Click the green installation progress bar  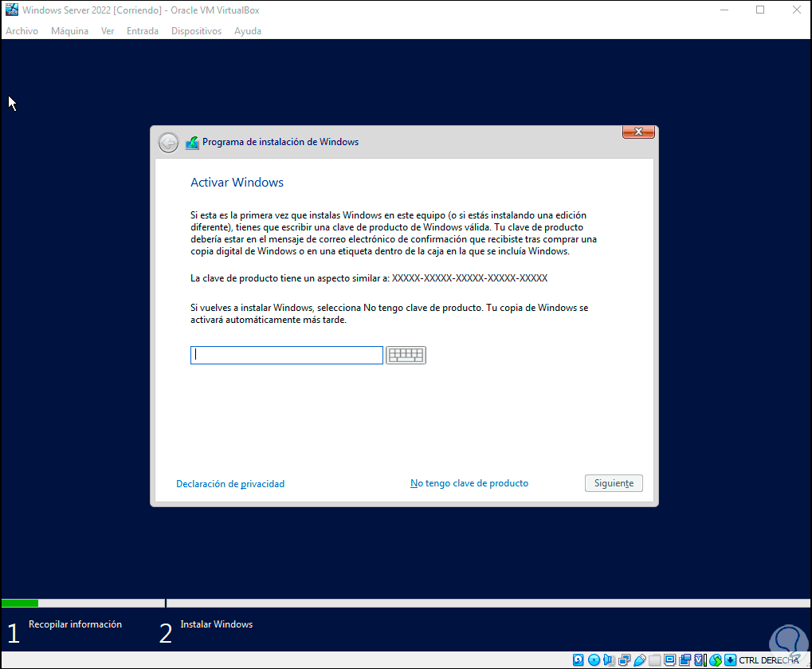(20, 603)
